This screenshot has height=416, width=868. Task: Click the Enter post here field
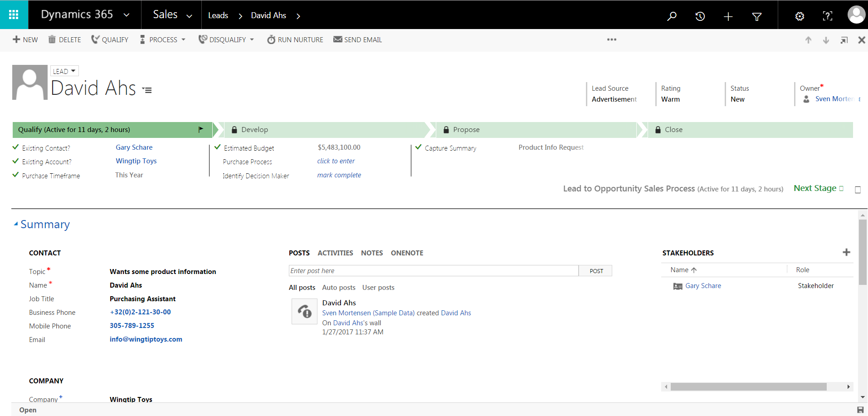click(433, 271)
